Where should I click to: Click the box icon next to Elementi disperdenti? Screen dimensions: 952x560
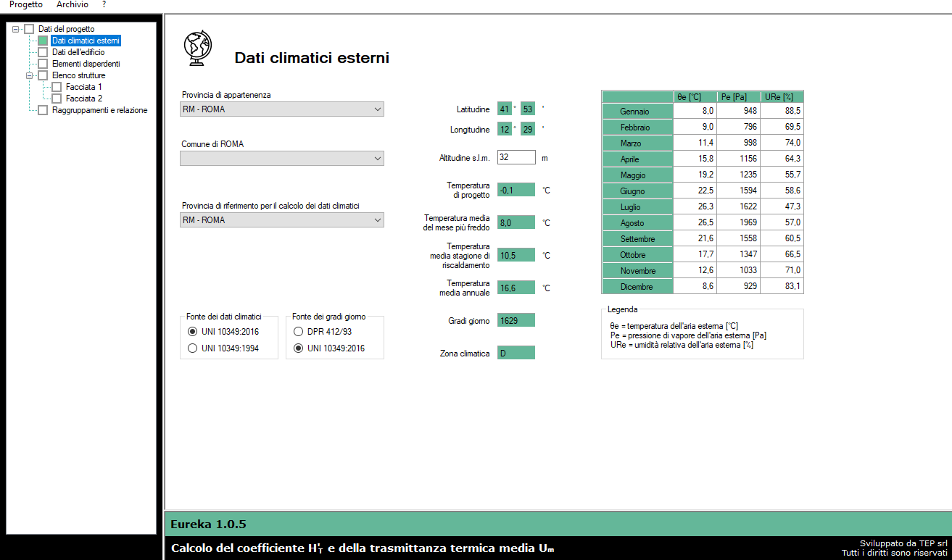(x=43, y=64)
